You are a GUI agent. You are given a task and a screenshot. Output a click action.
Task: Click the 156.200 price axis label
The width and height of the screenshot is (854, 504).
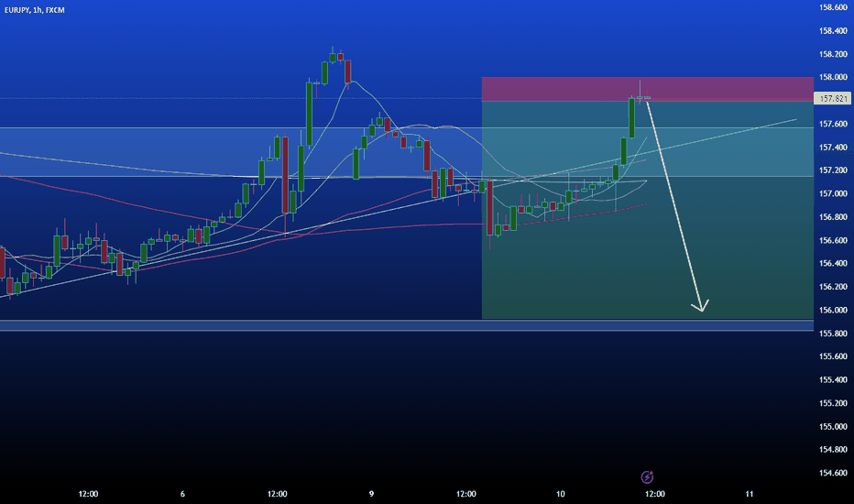[833, 287]
